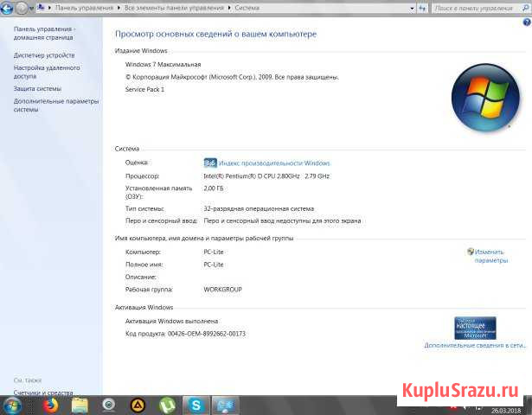The width and height of the screenshot is (532, 415).
Task: Click the greyed Forward arrow button
Action: [22, 8]
